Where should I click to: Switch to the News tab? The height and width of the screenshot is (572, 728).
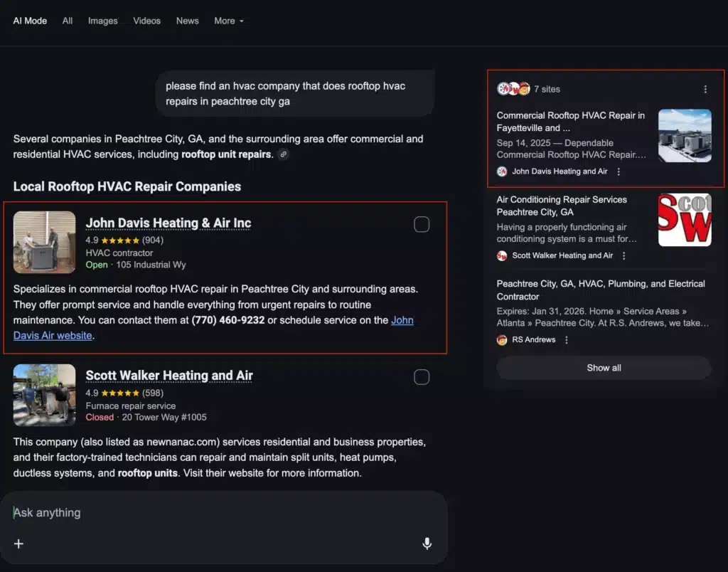click(188, 21)
